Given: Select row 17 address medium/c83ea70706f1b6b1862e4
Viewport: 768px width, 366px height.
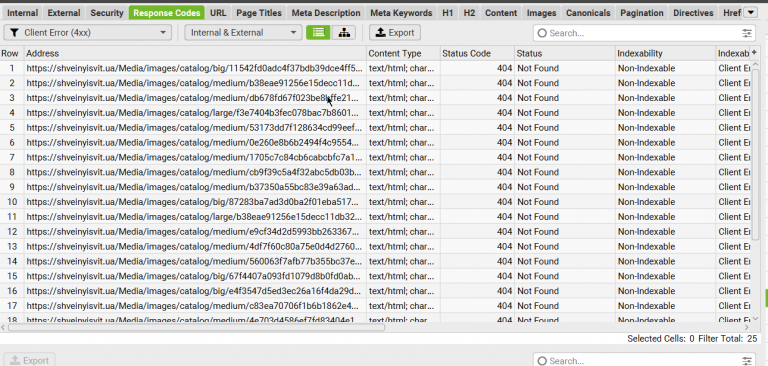Looking at the screenshot, I should (x=195, y=306).
